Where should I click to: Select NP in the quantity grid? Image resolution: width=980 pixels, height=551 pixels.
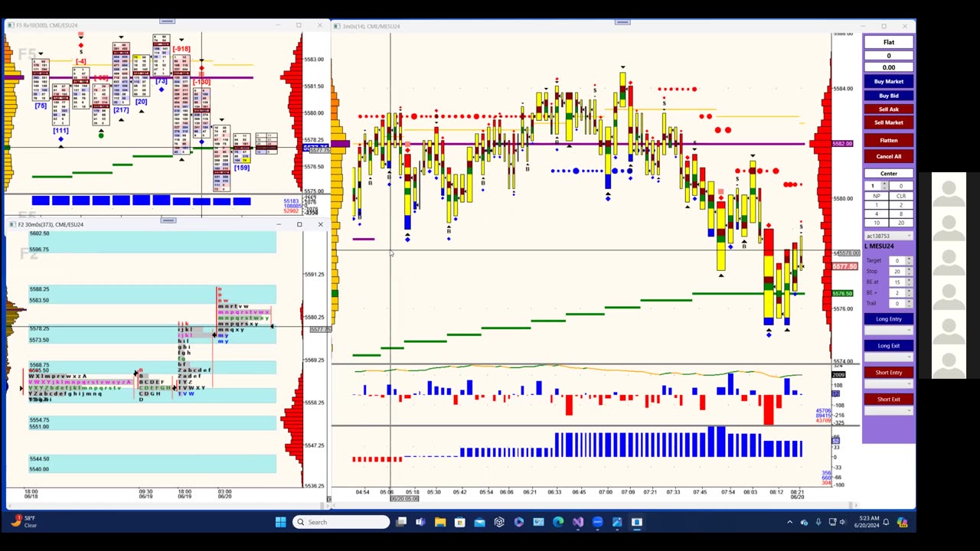pos(876,196)
